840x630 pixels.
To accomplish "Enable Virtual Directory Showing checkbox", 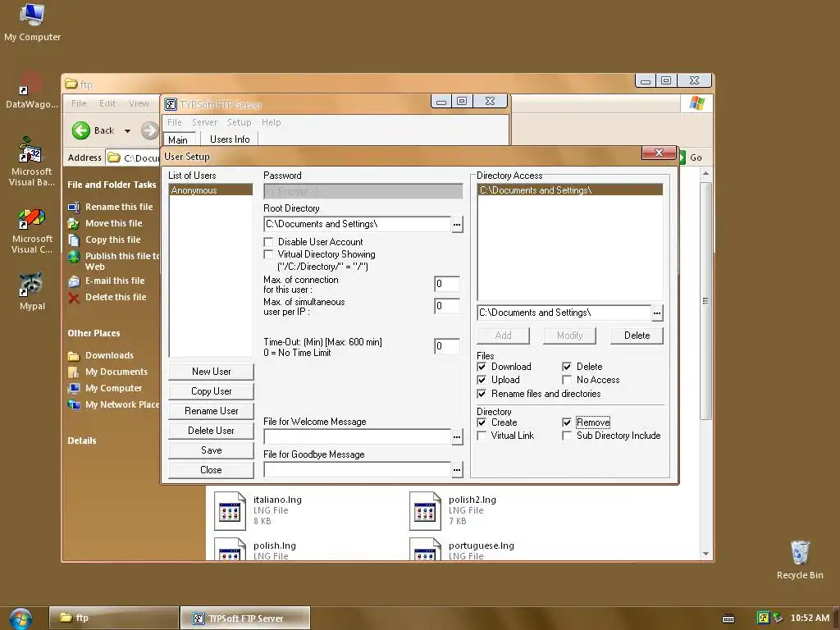I will coord(268,254).
